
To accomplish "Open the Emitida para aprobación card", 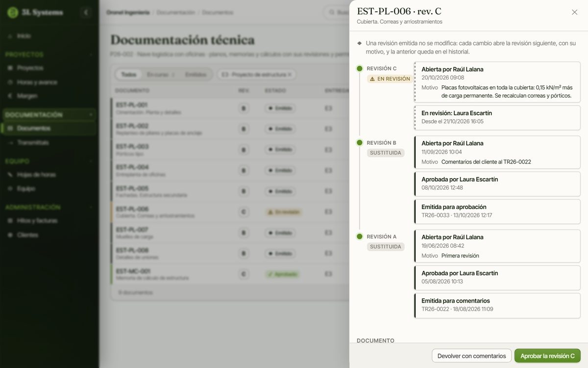I will (x=497, y=211).
